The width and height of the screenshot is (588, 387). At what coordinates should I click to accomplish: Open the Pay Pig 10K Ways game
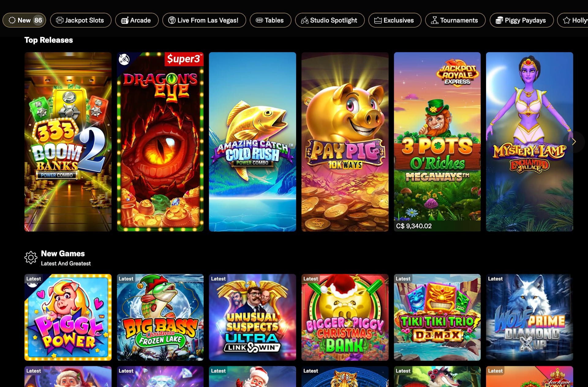[345, 142]
